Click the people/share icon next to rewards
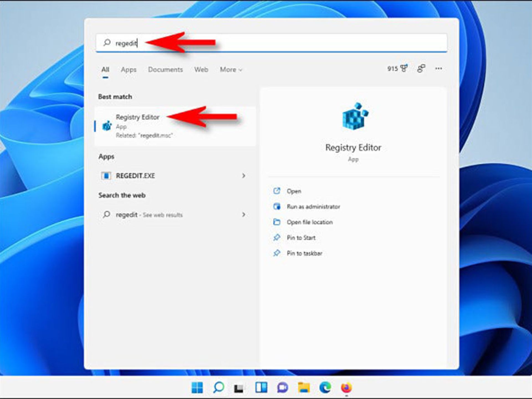The height and width of the screenshot is (399, 532). [421, 68]
